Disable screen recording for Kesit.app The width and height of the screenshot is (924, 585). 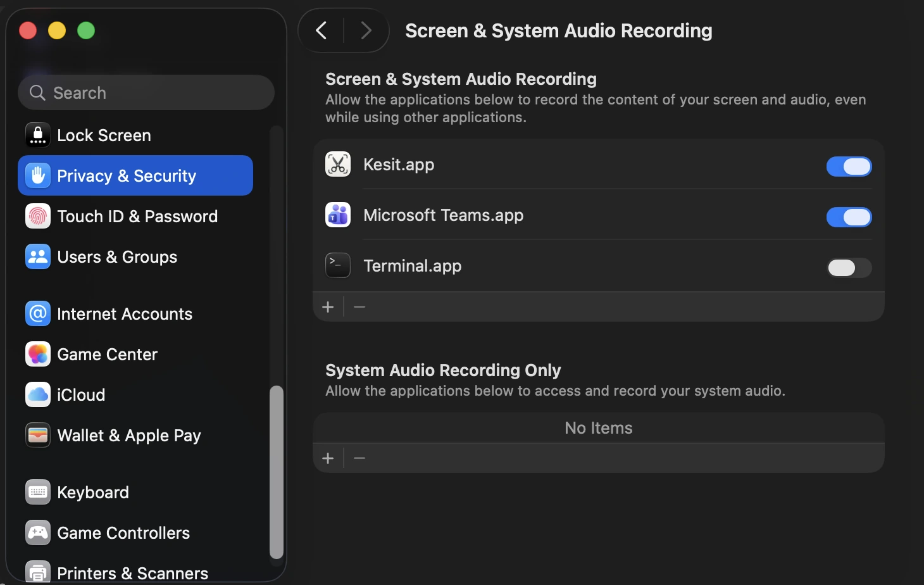click(849, 167)
